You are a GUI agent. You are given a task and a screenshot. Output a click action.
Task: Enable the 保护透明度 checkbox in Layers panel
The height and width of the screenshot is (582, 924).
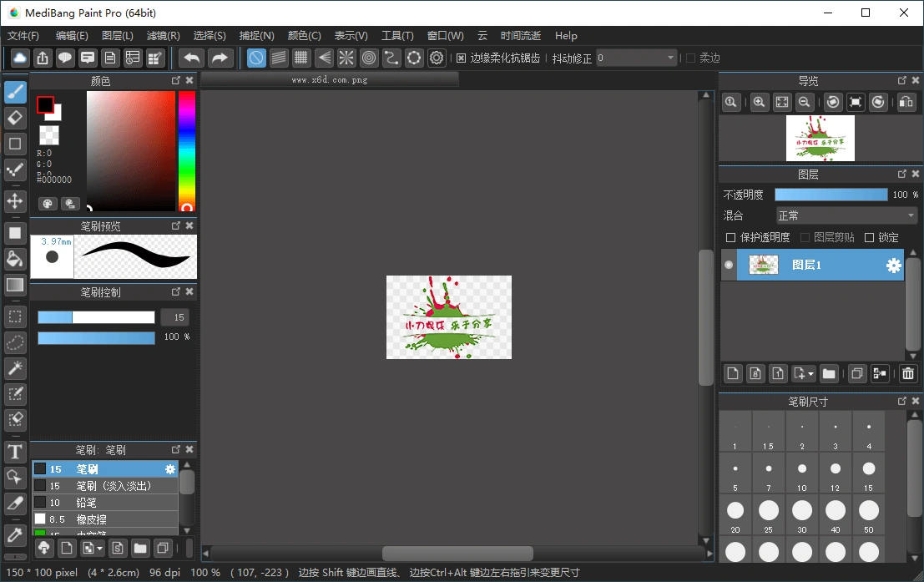(730, 237)
